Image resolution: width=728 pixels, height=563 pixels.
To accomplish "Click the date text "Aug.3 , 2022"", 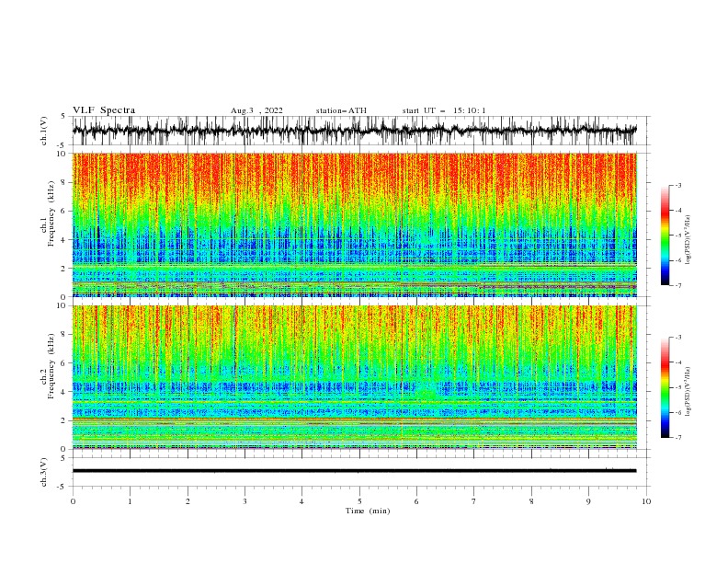I will pyautogui.click(x=256, y=110).
